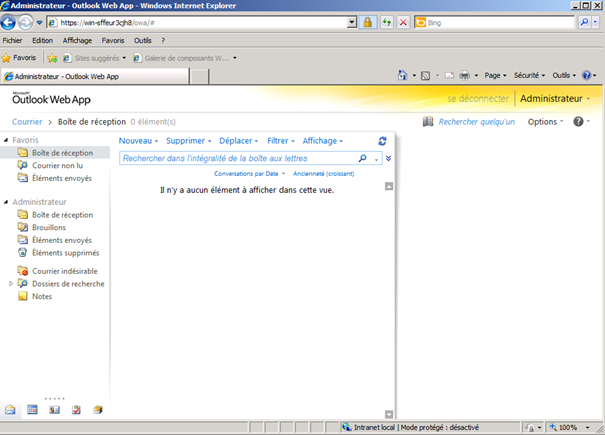Open Public Folders via bottom navigation icon
This screenshot has height=435, width=605.
98,410
